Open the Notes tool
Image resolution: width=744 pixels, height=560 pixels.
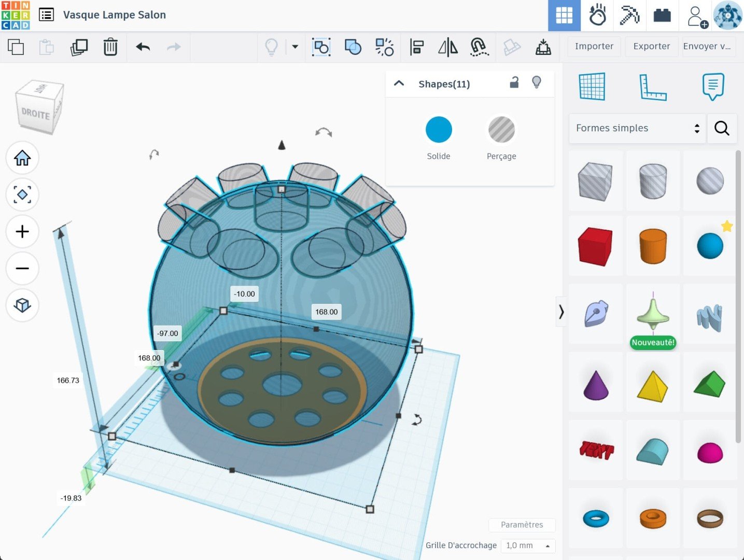[x=713, y=87]
